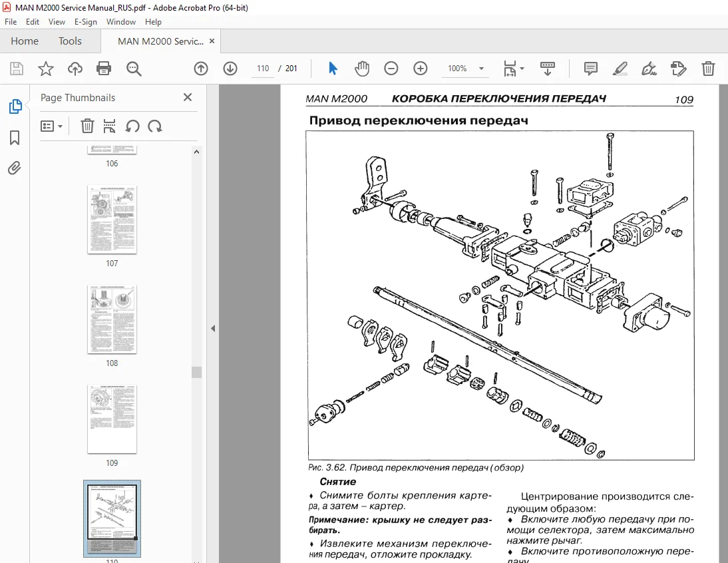Go to the Home tab
This screenshot has height=563, width=728.
(x=25, y=41)
